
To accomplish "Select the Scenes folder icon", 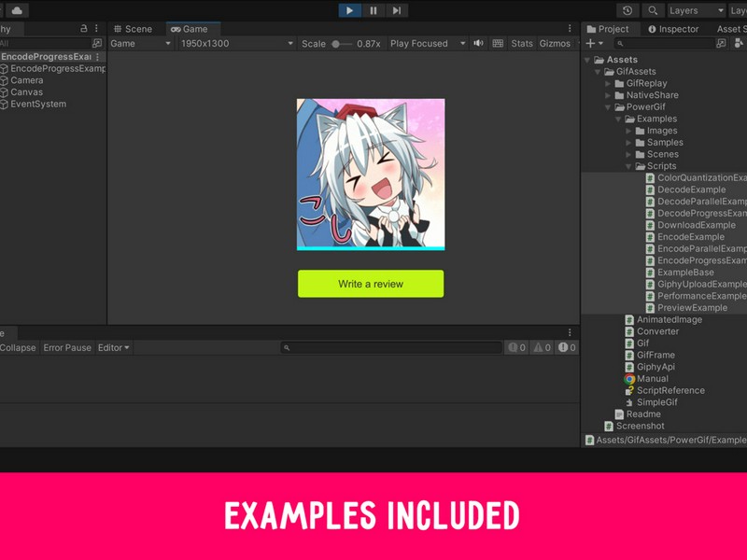I will [x=641, y=154].
